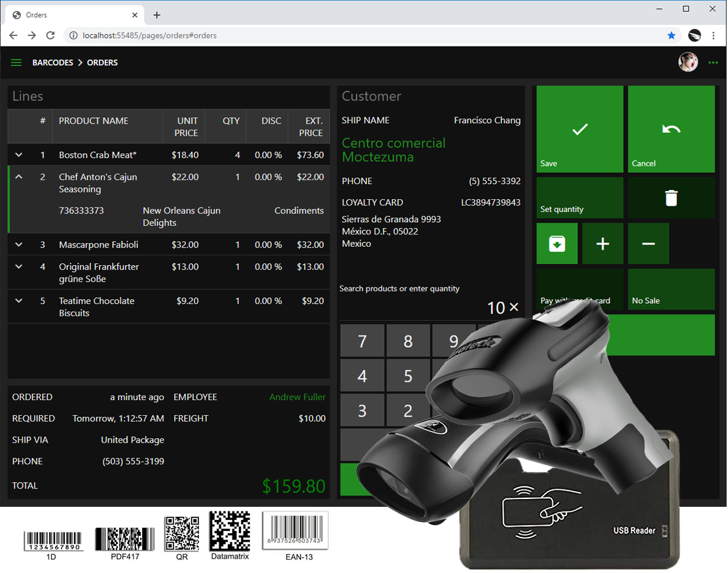Expand the Boston Crab Meat line

[19, 155]
